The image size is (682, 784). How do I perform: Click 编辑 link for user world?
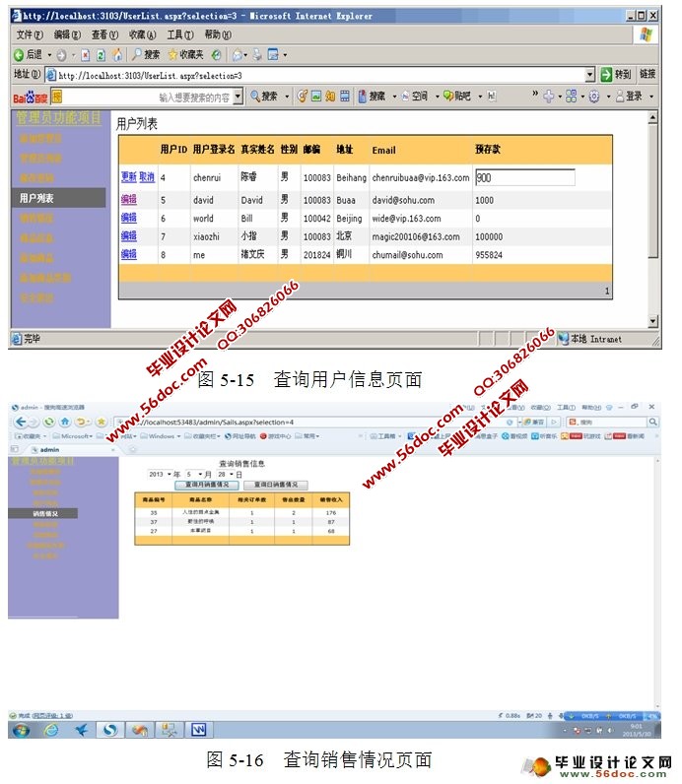click(128, 218)
